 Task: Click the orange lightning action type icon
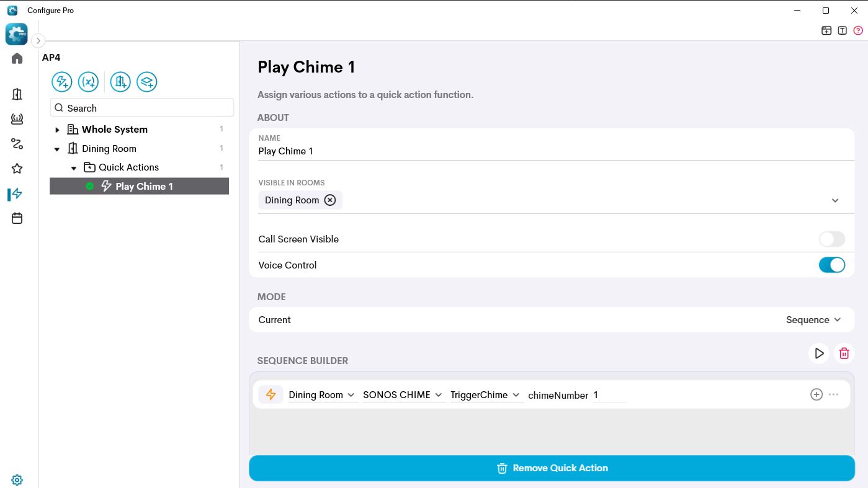click(x=271, y=395)
